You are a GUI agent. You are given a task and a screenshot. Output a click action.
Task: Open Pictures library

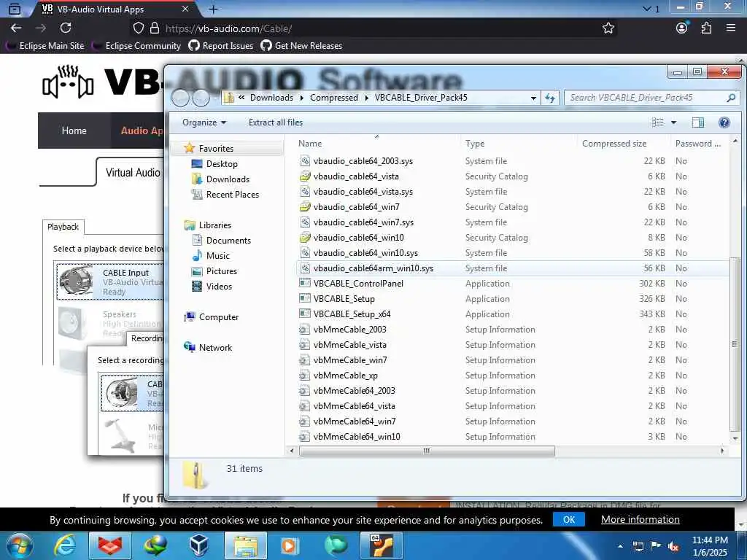(x=222, y=271)
